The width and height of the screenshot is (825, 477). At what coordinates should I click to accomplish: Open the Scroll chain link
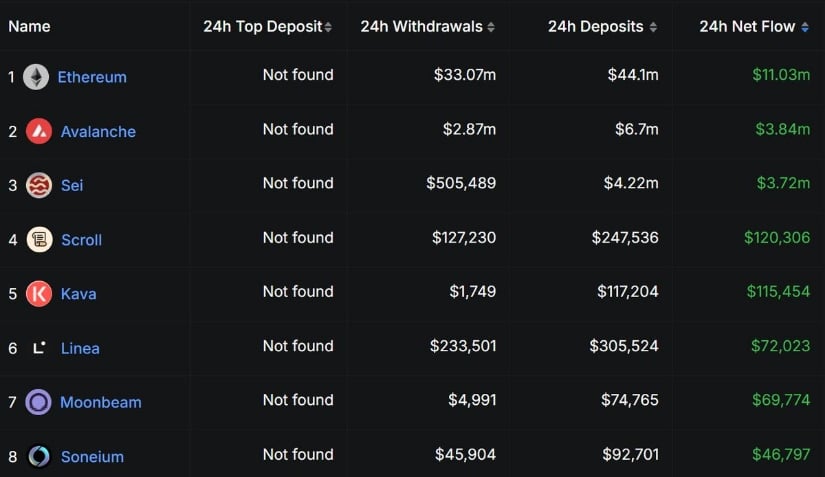[82, 239]
